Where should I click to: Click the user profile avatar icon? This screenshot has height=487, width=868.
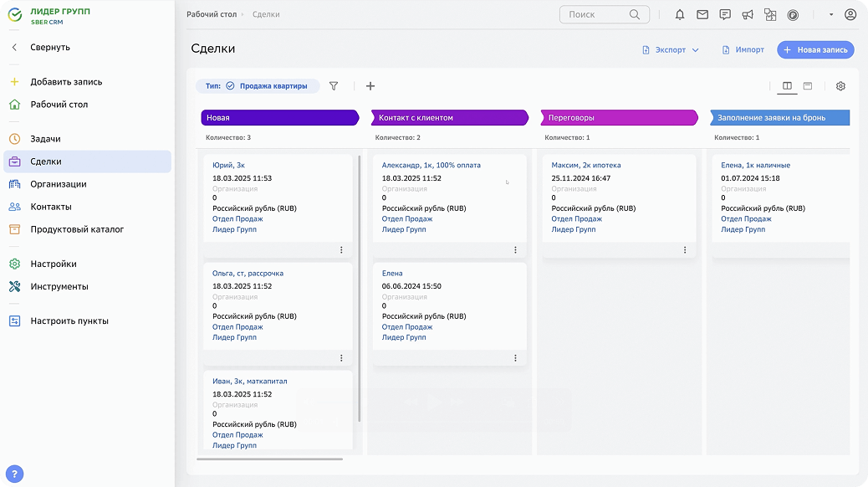pos(850,14)
